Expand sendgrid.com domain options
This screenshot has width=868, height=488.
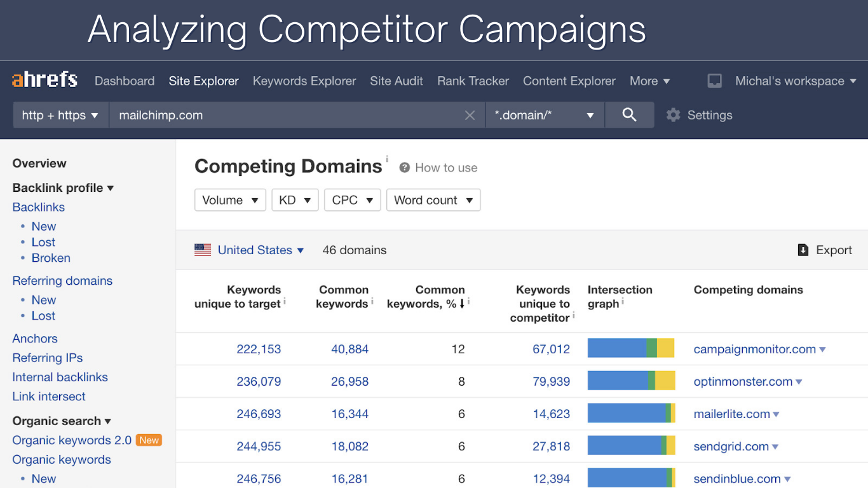pos(775,447)
